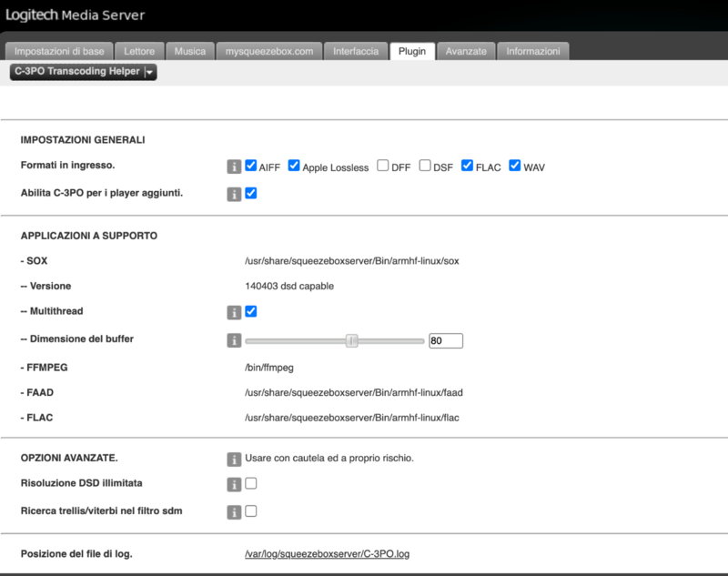728x576 pixels.
Task: Open info icon for Ricerca trellis/viterbi
Action: point(234,511)
